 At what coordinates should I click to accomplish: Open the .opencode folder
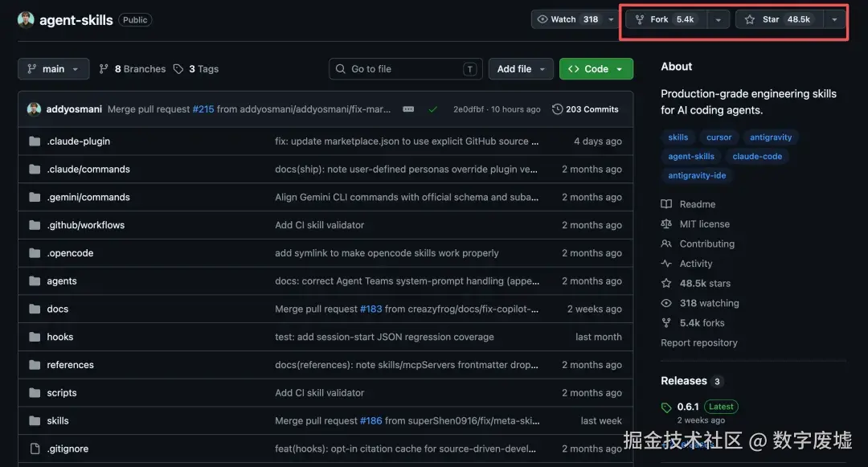70,253
